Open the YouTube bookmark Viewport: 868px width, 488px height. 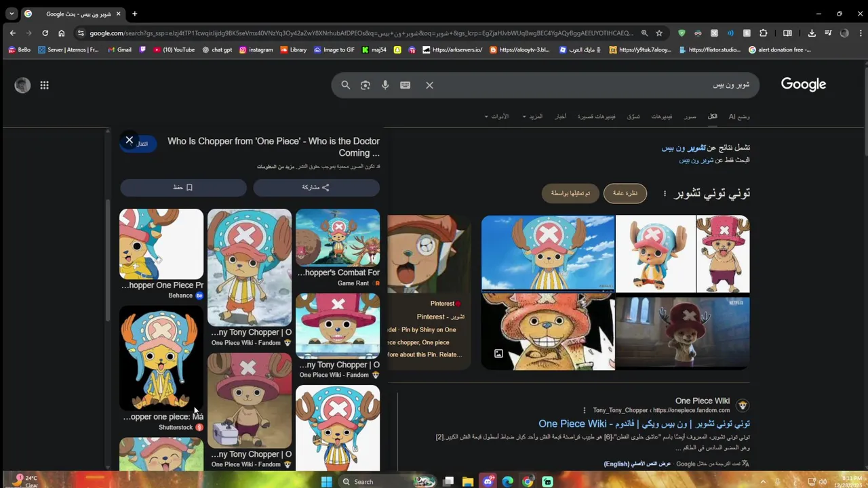(174, 49)
